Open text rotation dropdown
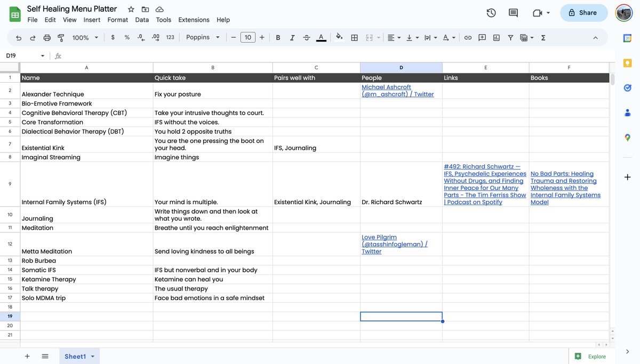This screenshot has width=640, height=364. pos(449,38)
